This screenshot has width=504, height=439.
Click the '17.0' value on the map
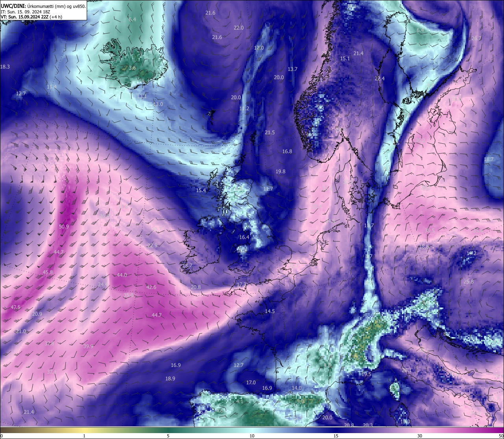(x=251, y=382)
